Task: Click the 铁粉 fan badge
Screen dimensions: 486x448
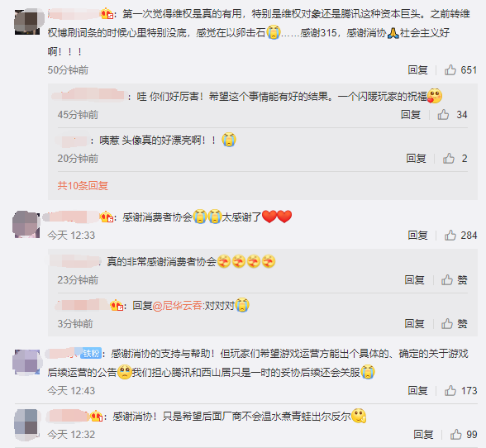Action: tap(91, 354)
